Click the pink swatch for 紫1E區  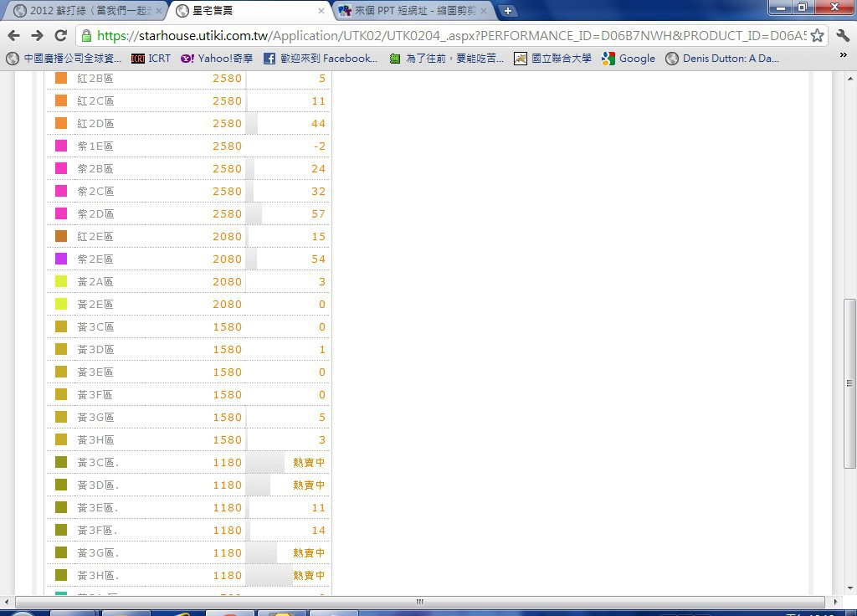click(x=61, y=146)
